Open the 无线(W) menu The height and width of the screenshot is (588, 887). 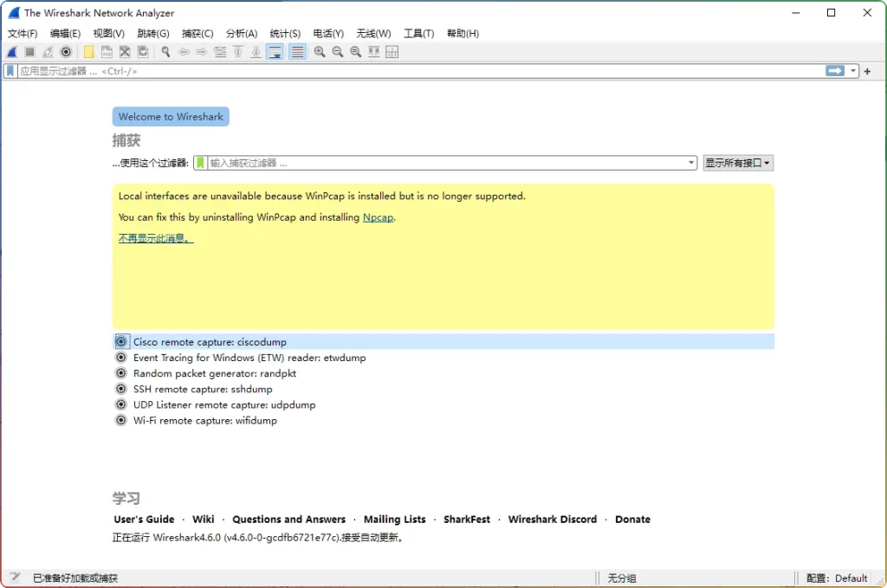[x=373, y=34]
